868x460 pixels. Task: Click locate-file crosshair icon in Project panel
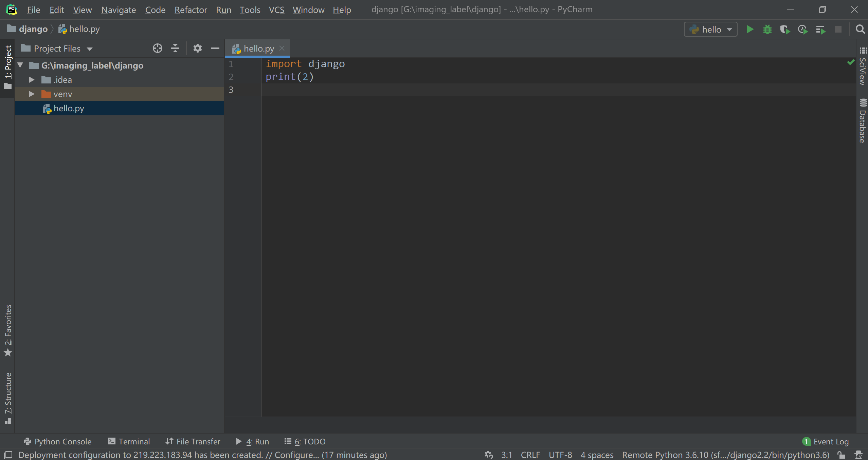pos(157,49)
